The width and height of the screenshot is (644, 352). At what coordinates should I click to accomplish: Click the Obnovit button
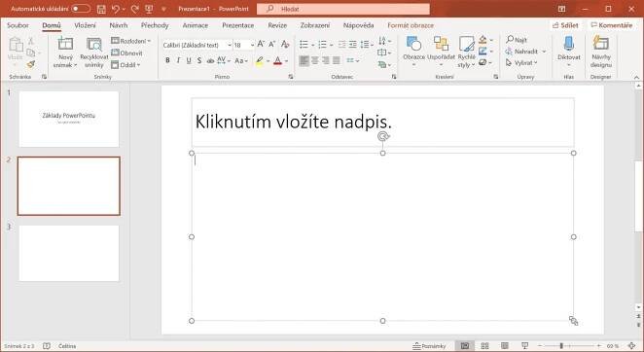tap(126, 53)
